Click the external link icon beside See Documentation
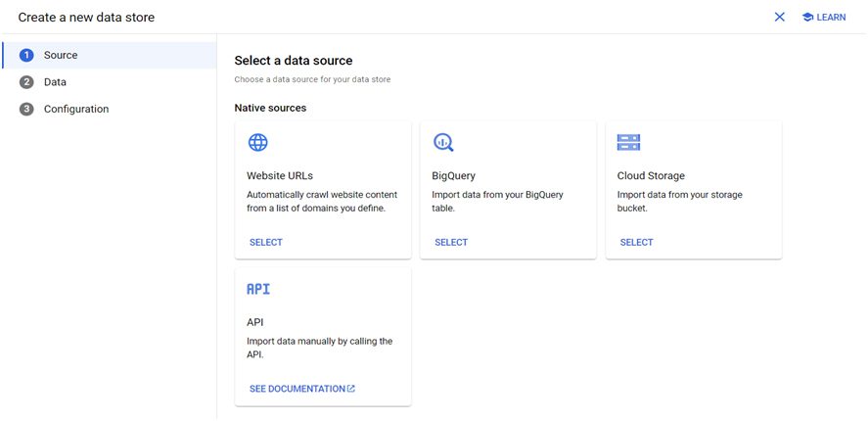Image resolution: width=868 pixels, height=421 pixels. pyautogui.click(x=351, y=389)
